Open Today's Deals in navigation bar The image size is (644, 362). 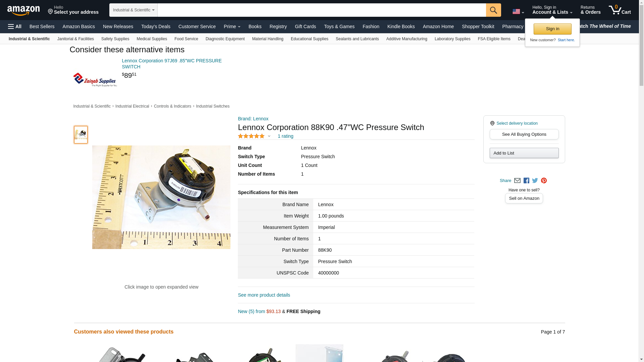[x=156, y=26]
